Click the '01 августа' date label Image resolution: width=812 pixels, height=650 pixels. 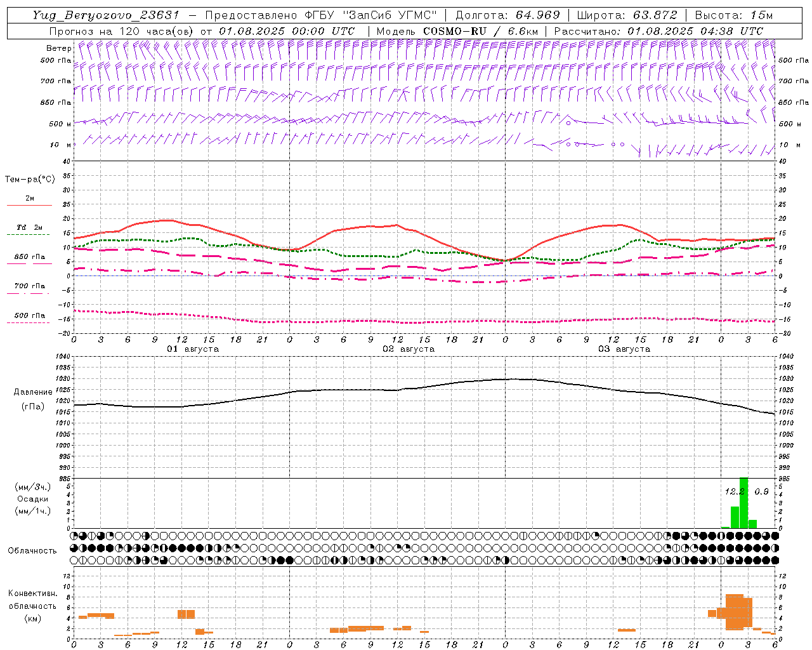click(193, 349)
